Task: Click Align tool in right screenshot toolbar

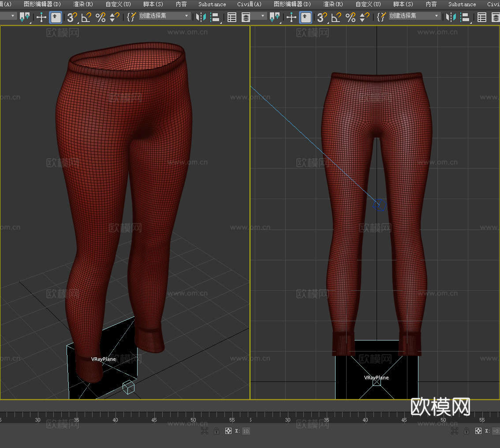Action: point(466,17)
